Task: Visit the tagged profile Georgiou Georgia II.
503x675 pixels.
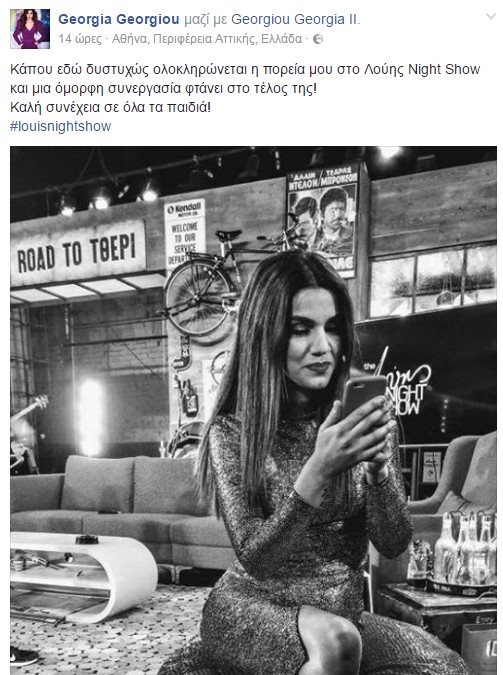Action: click(295, 19)
